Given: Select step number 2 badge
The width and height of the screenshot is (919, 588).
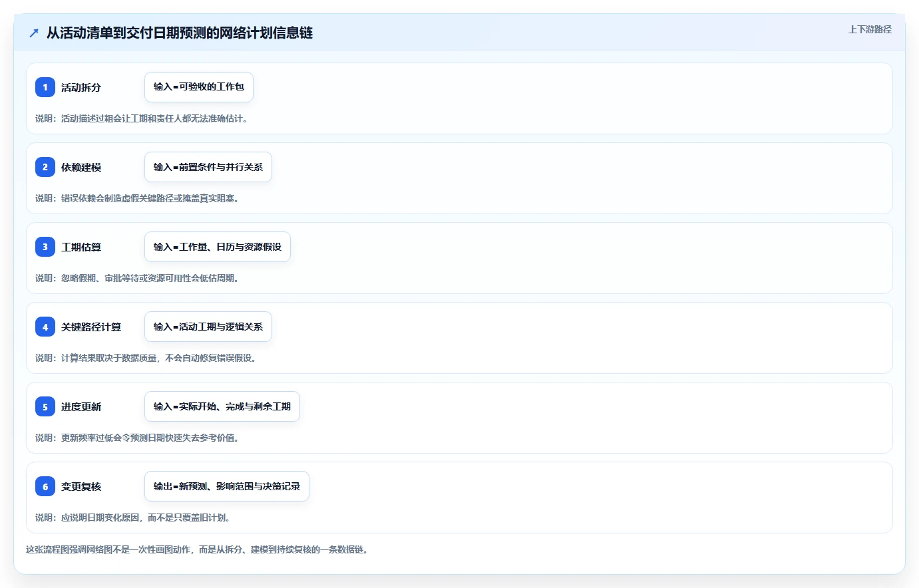Looking at the screenshot, I should coord(45,167).
